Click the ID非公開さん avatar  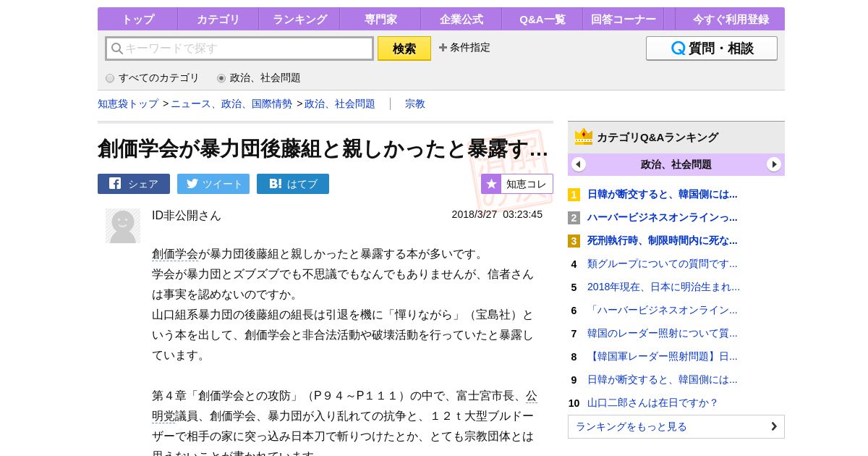pos(123,226)
